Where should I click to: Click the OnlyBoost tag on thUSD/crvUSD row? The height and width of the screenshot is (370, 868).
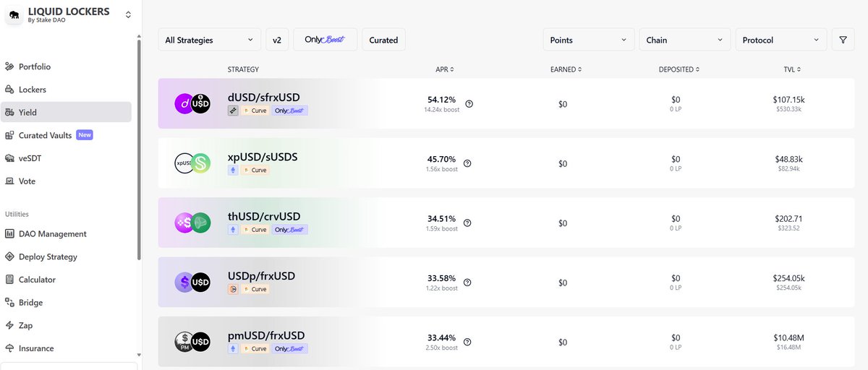point(290,230)
